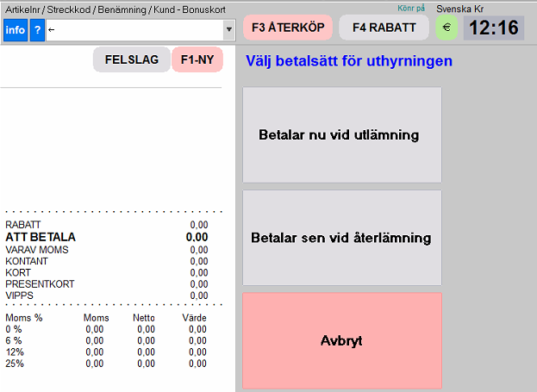Focus the article number search field
This screenshot has width=537, height=392.
(x=134, y=30)
